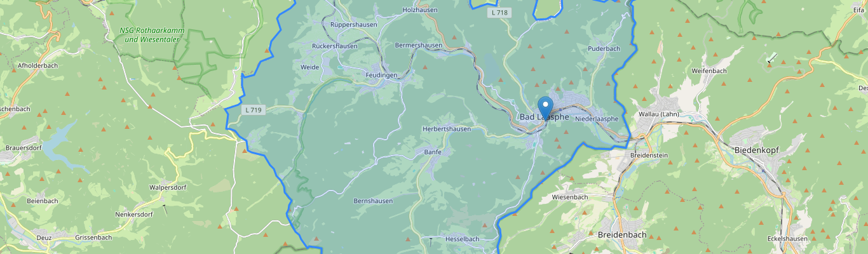The image size is (868, 254).
Task: Click the blue location marker at Bad Laasphe
Action: pyautogui.click(x=545, y=108)
